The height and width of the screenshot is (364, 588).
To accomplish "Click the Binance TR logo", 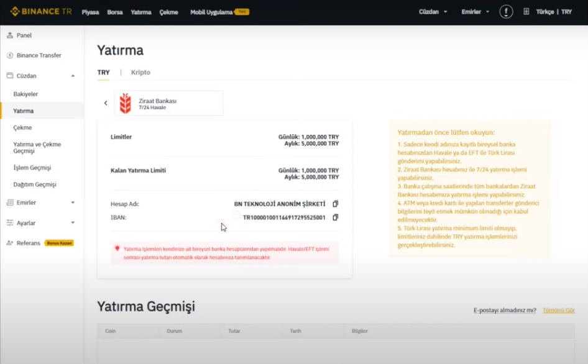I will 41,12.
